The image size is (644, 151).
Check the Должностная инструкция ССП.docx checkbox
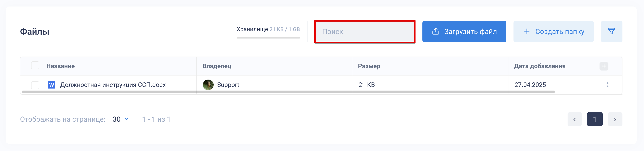coord(35,85)
